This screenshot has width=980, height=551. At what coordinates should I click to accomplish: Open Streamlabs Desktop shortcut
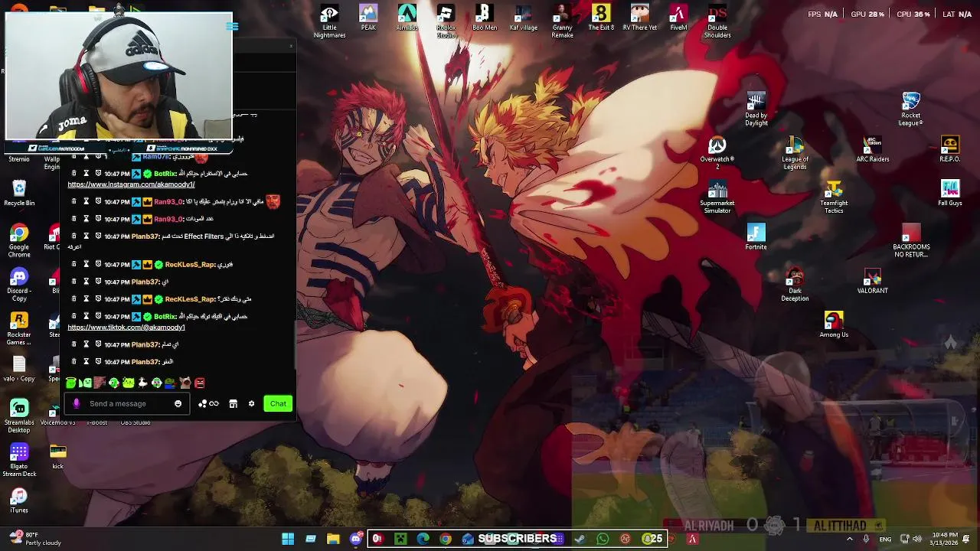19,416
